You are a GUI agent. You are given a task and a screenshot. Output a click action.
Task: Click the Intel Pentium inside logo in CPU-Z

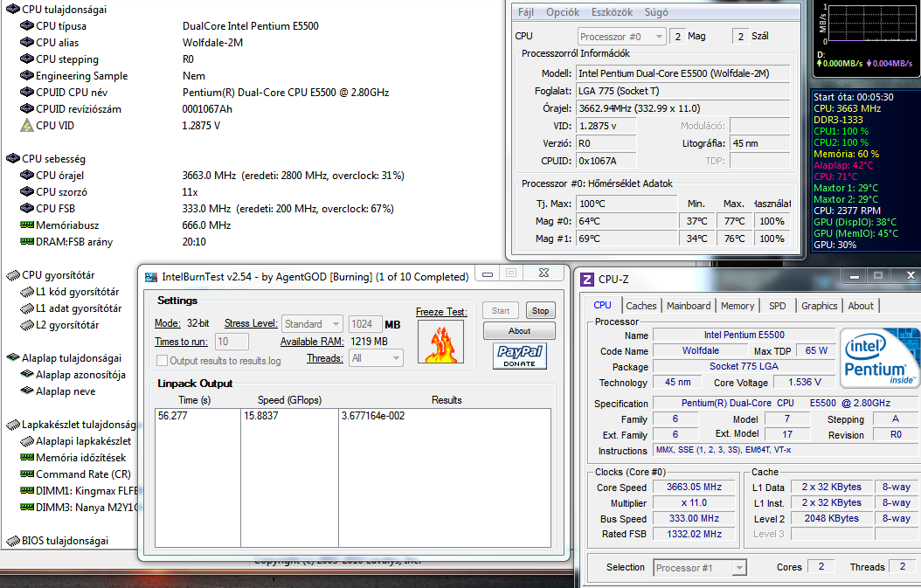pyautogui.click(x=879, y=357)
